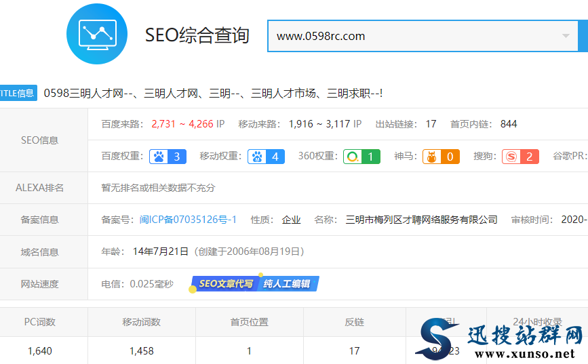Click the 电信: 0.025毫秒 speed text
The width and height of the screenshot is (588, 364).
[137, 284]
